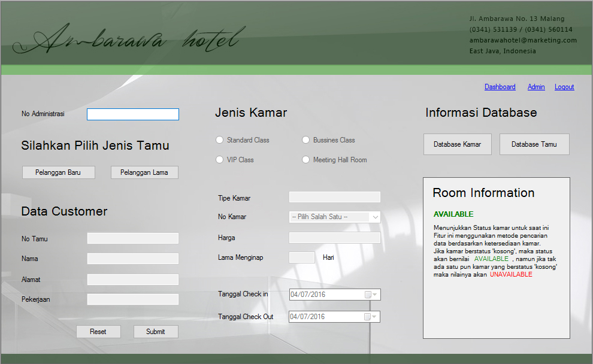Choose the Bussines Class radio option
The height and width of the screenshot is (364, 593).
[306, 140]
